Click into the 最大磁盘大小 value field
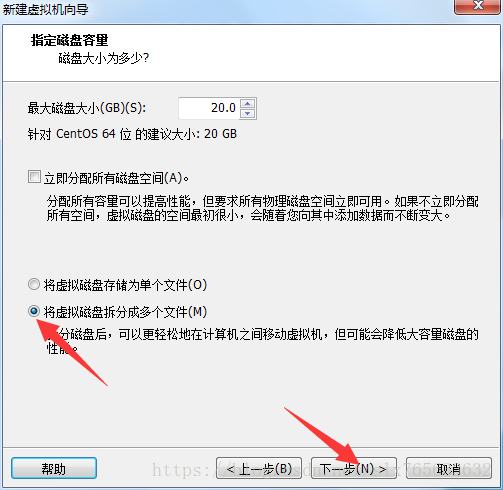The height and width of the screenshot is (490, 503). pyautogui.click(x=209, y=108)
